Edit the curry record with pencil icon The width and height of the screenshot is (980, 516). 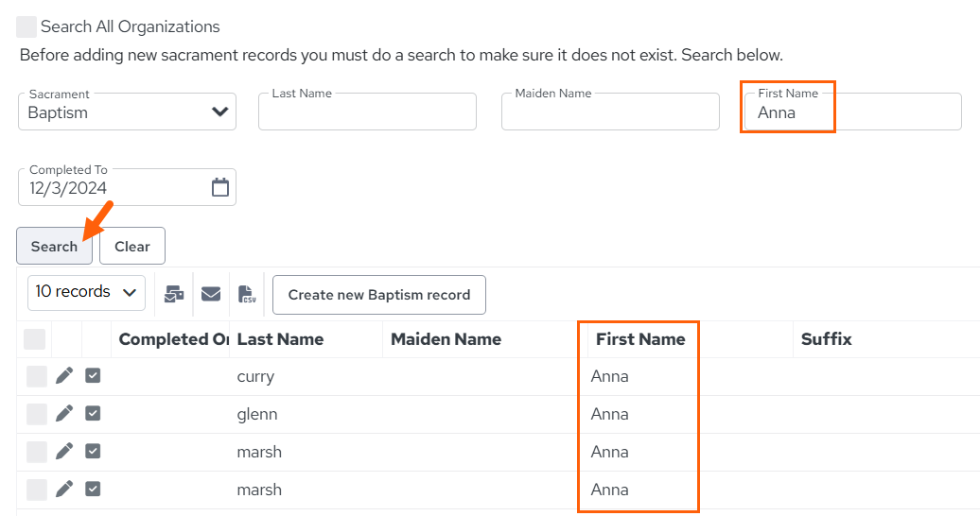coord(64,376)
